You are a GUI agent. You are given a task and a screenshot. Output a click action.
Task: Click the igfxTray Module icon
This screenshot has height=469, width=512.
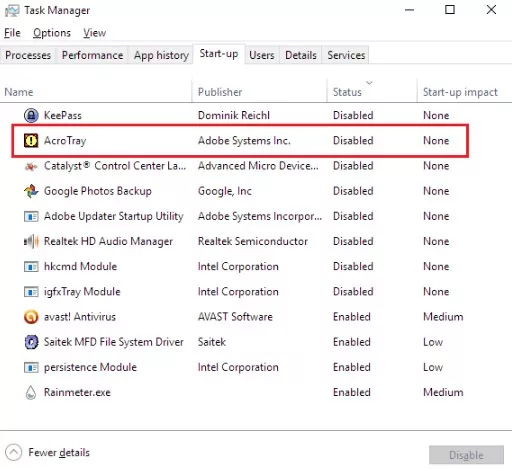tap(31, 292)
